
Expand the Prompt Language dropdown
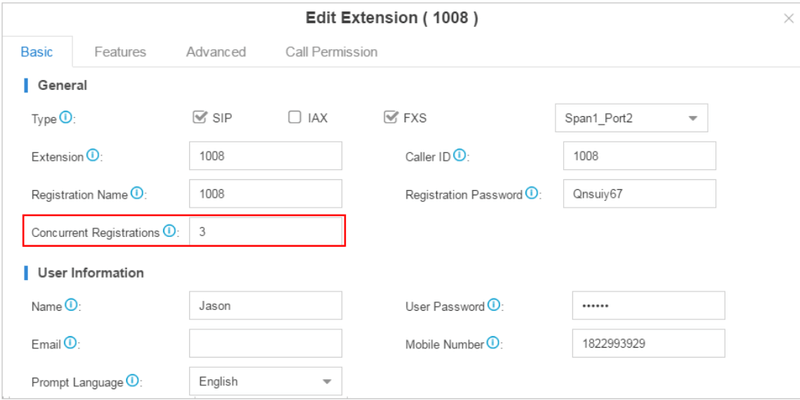265,381
